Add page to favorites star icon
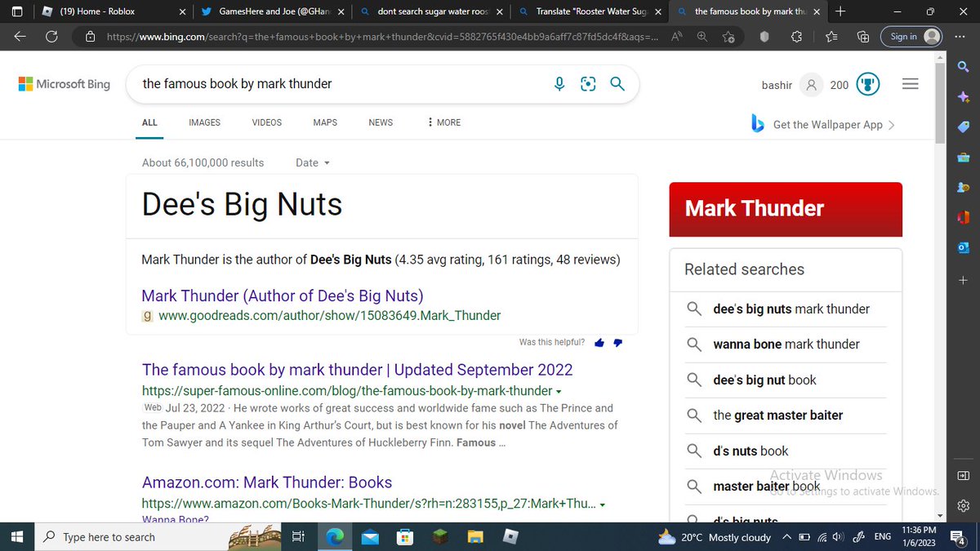The image size is (980, 551). pos(728,37)
